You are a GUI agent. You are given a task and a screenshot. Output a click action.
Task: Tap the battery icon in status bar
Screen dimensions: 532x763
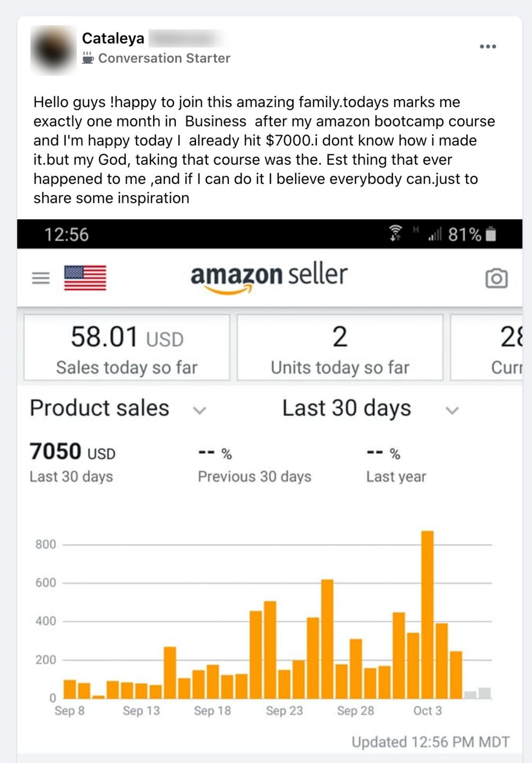pyautogui.click(x=491, y=234)
